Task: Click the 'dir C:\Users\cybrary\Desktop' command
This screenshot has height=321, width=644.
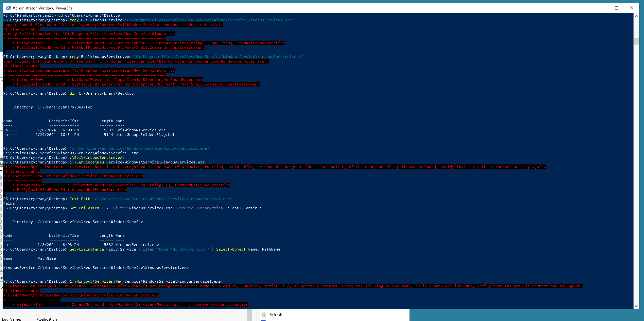Action: coord(102,93)
